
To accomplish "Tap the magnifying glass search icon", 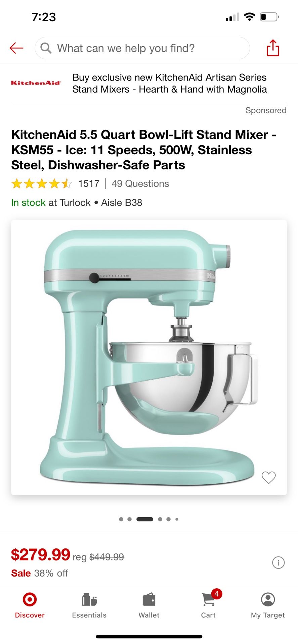I will click(x=46, y=48).
